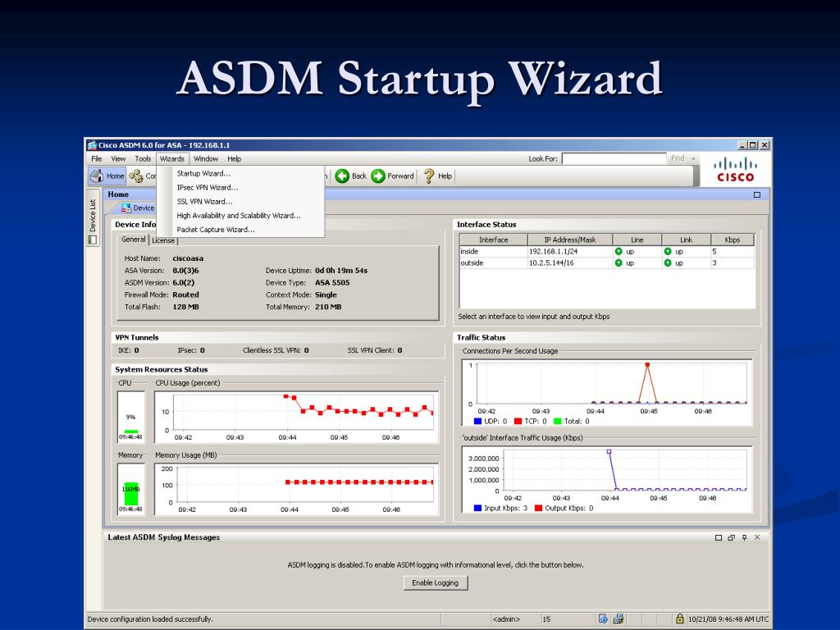Click the Enable Logging button
This screenshot has width=840, height=630.
pos(435,583)
